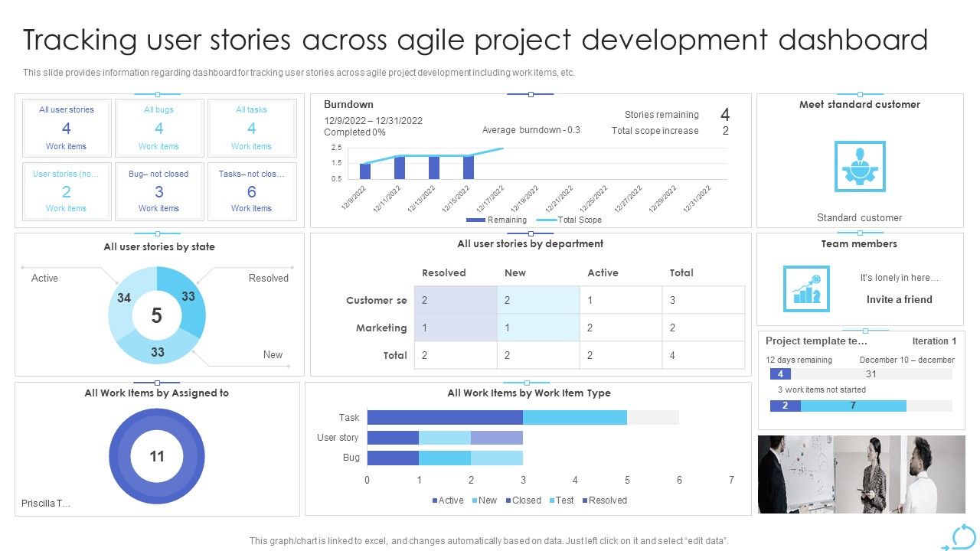Select the Customer se Resolved table cell
980x551 pixels.
click(x=456, y=301)
